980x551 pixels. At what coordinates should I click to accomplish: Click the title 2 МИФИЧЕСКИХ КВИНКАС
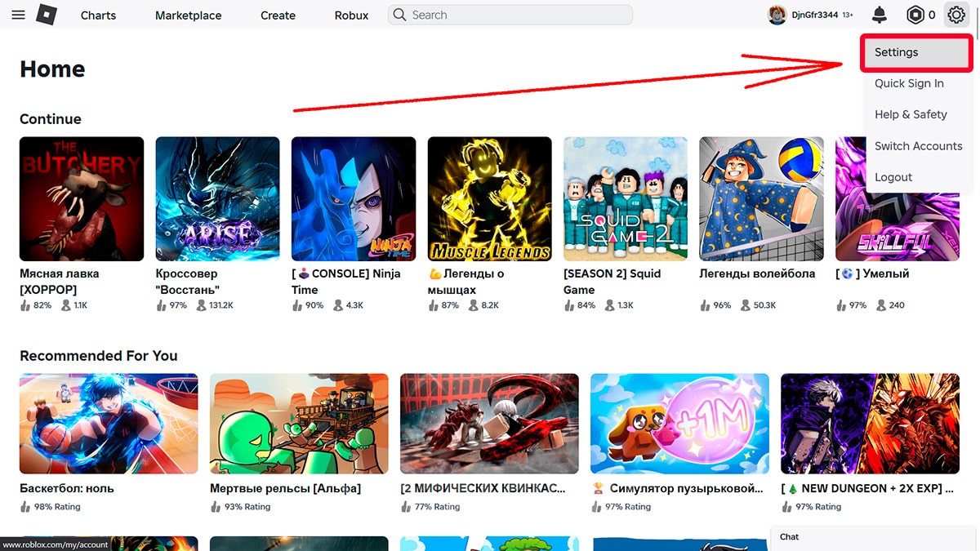(x=483, y=488)
